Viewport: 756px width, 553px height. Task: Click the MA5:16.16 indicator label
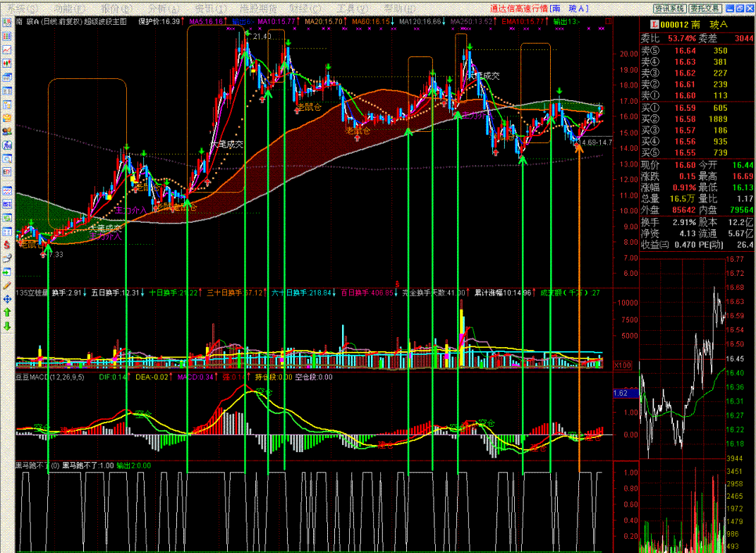pos(207,22)
